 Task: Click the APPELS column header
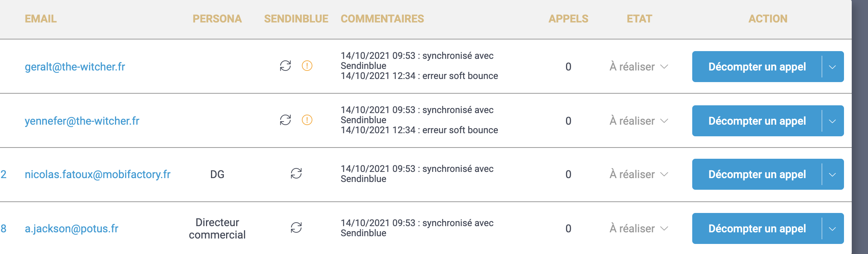pyautogui.click(x=568, y=19)
